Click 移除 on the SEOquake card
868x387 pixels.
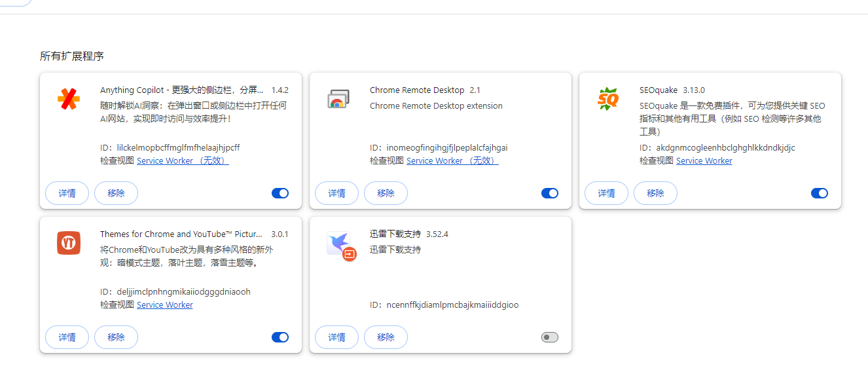point(655,193)
